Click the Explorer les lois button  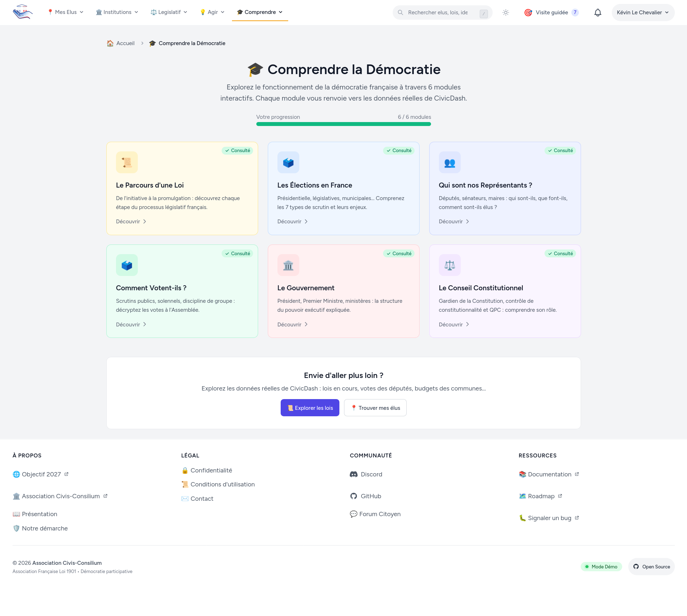point(310,408)
